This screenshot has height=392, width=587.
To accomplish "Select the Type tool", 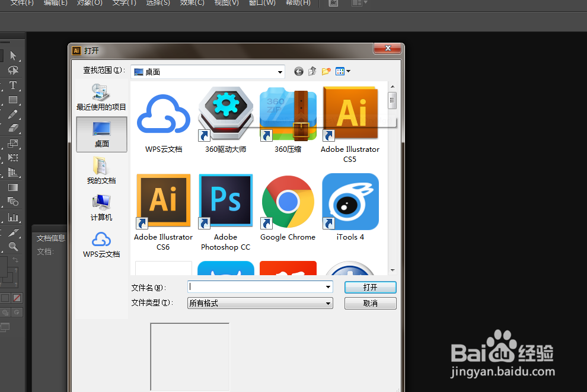I will pyautogui.click(x=13, y=85).
